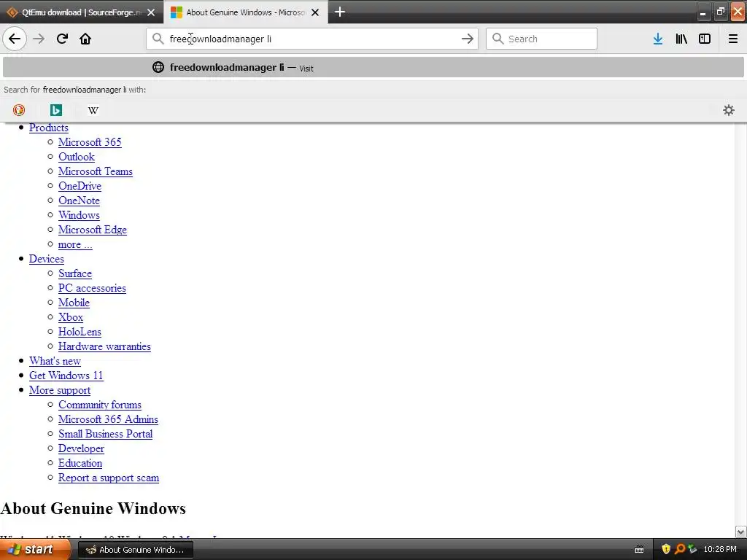Viewport: 747px width, 560px height.
Task: Open the library bookmarks icon
Action: [681, 39]
